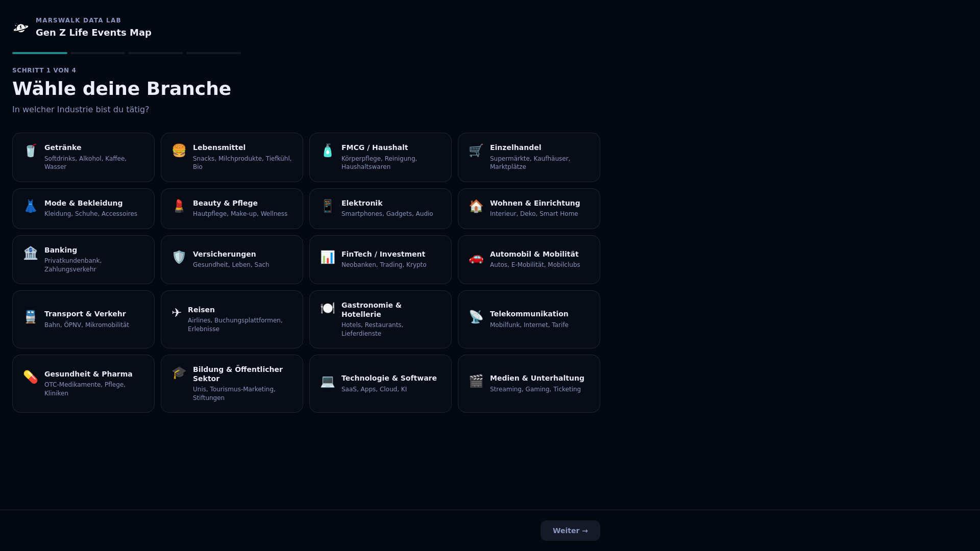Click the 'Neobanken, Trading, Krypto' description
This screenshot has width=980, height=551.
(384, 265)
